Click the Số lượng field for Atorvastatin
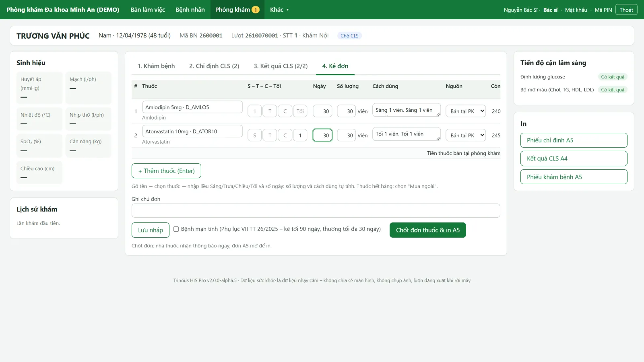 click(x=347, y=135)
